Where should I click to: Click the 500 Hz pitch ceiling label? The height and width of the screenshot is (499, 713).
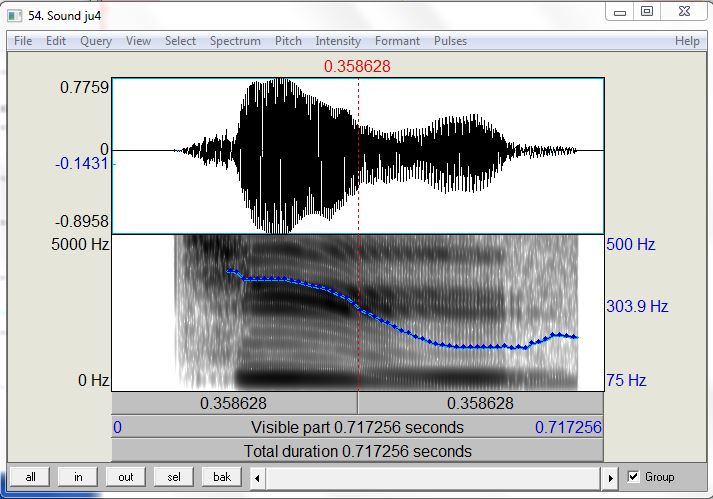(x=630, y=244)
